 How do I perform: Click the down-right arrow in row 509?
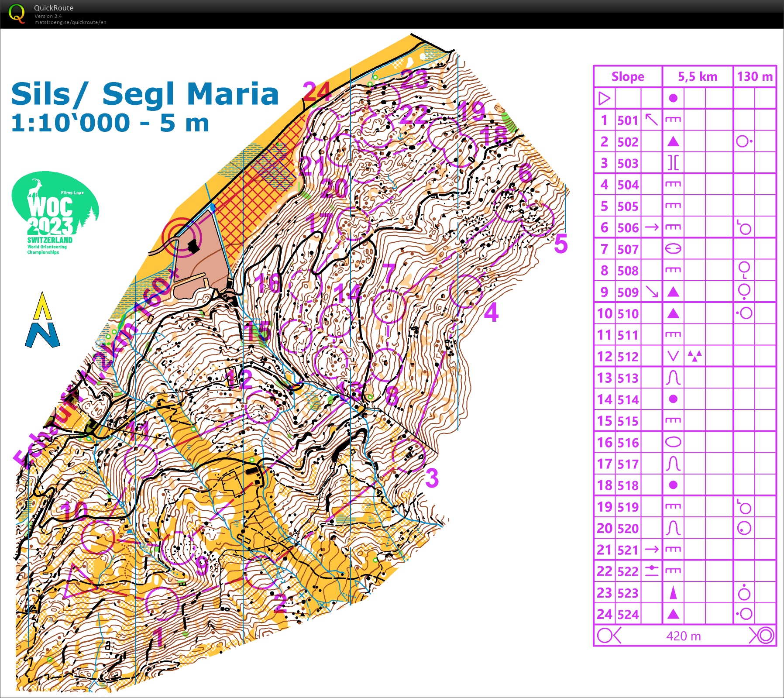coord(651,292)
